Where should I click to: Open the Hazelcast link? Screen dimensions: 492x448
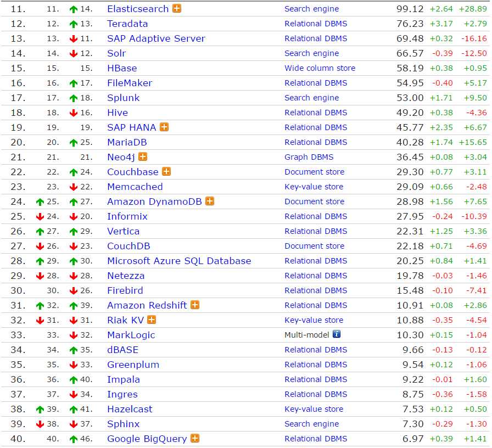[x=130, y=409]
